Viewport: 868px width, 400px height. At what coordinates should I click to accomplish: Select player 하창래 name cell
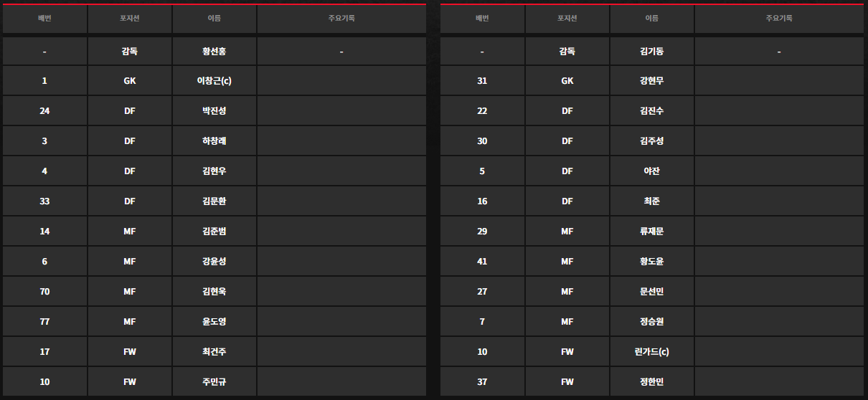(214, 141)
